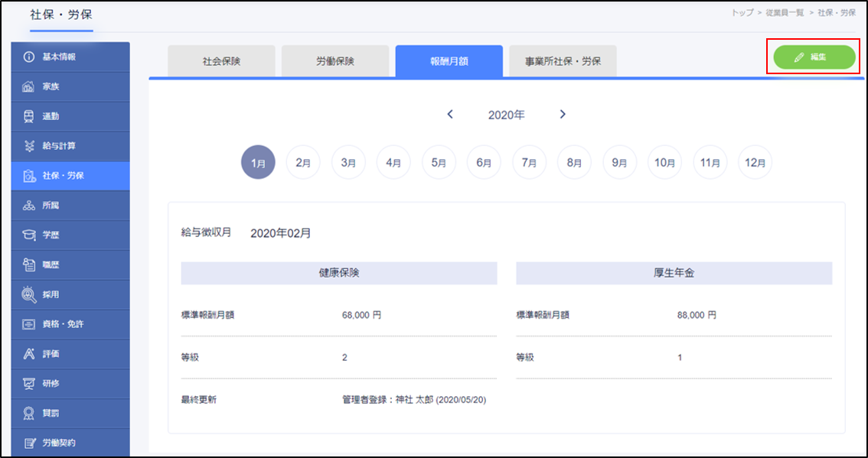
Task: Click the 通勤 train icon in sidebar
Action: 29,116
